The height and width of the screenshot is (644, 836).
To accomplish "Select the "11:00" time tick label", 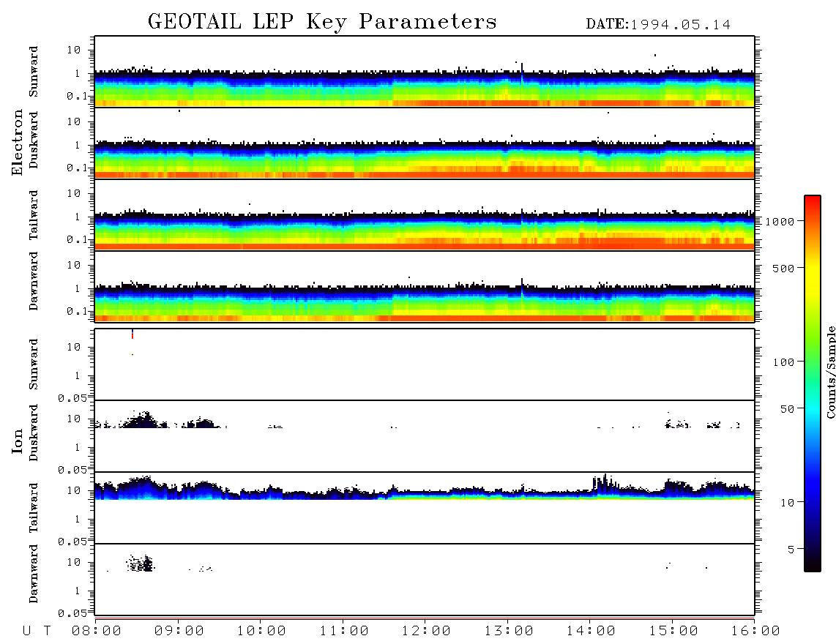I will (344, 632).
